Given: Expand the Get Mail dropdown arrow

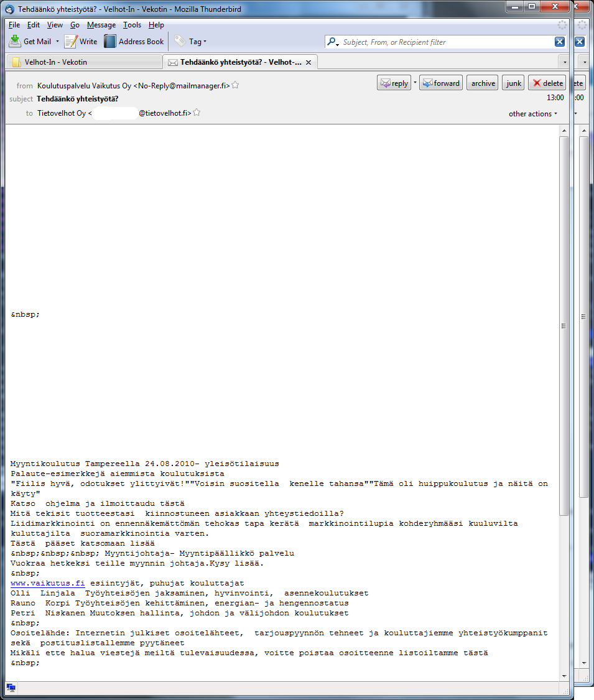Looking at the screenshot, I should pos(58,42).
